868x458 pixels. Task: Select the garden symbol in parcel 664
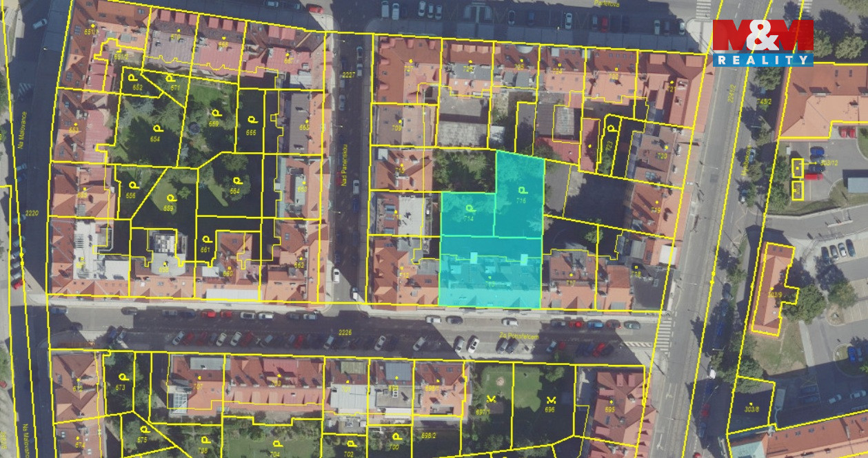tap(235, 180)
